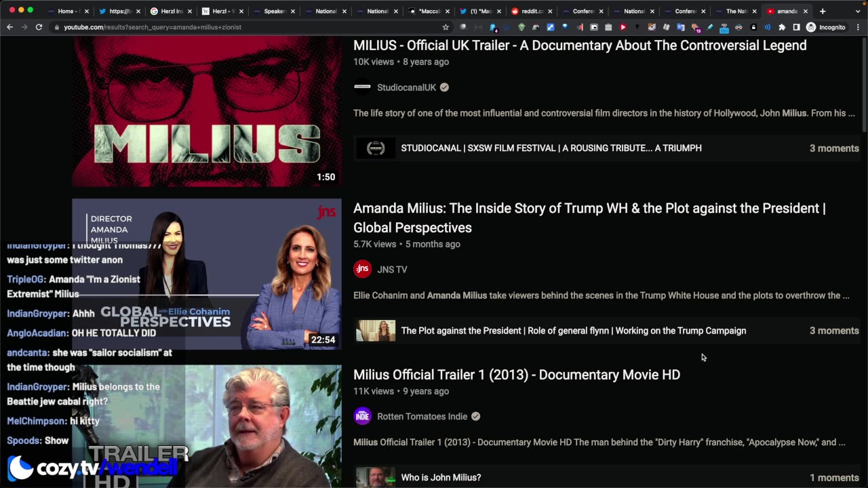The image size is (868, 488).
Task: Open the StudiocanalUK channel link
Action: (x=406, y=87)
